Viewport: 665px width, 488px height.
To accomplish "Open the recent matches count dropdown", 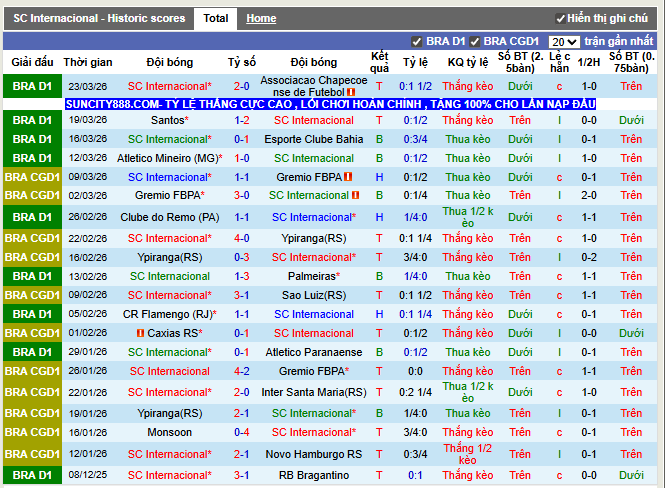I will coord(563,42).
